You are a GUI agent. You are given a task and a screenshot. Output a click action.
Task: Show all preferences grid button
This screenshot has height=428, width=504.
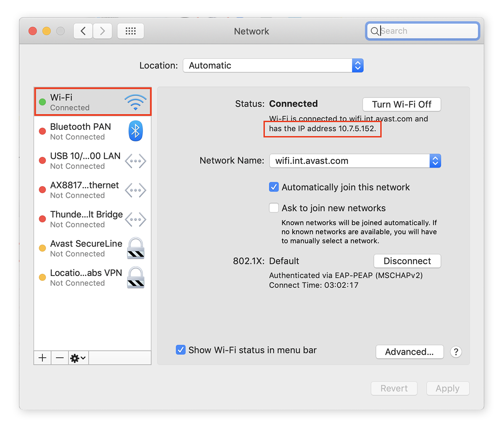pos(131,31)
